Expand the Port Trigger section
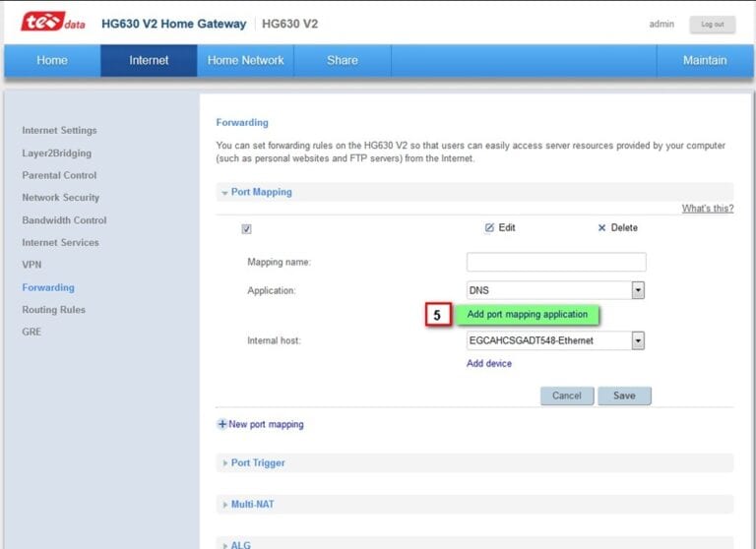The height and width of the screenshot is (549, 756). point(258,462)
